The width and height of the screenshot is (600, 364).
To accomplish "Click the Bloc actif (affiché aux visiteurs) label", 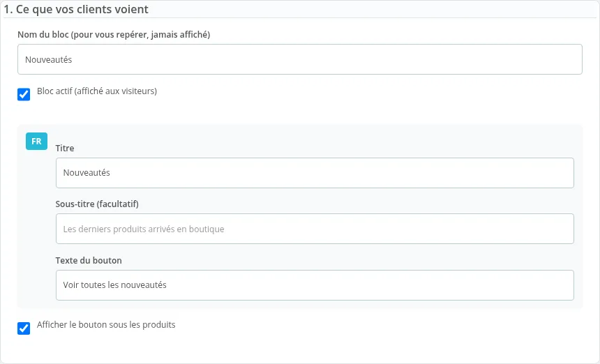I will coord(97,91).
